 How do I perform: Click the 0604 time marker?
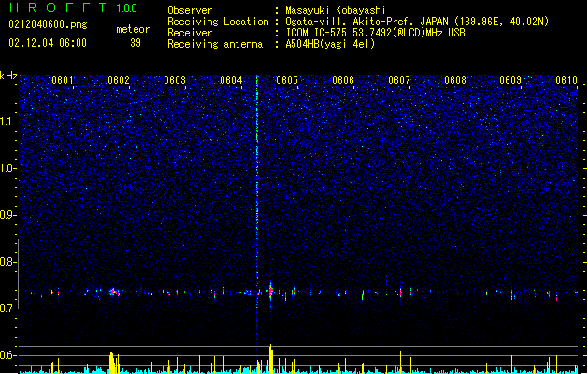(231, 80)
